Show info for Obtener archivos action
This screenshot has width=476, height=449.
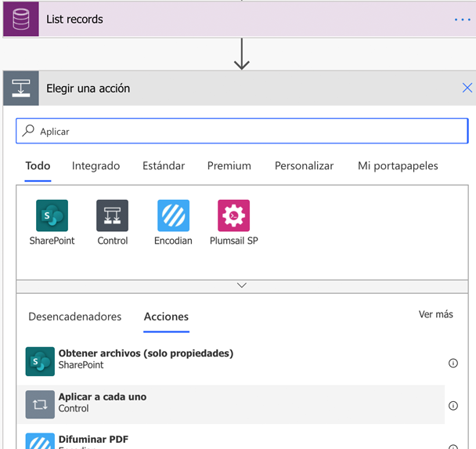(453, 363)
